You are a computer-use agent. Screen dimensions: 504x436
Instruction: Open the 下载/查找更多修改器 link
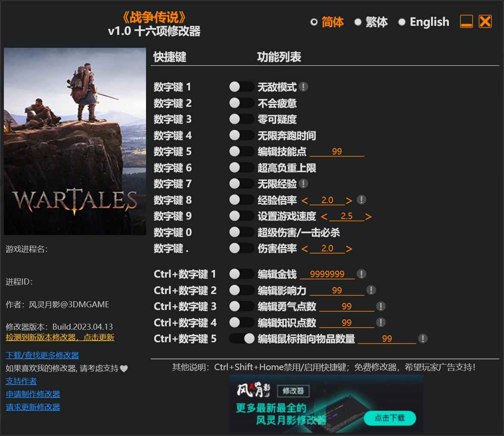pyautogui.click(x=42, y=355)
